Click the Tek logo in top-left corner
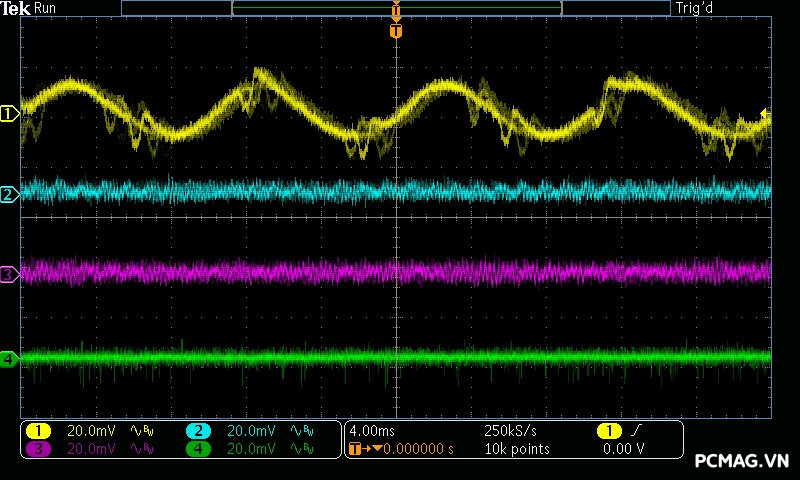Image resolution: width=800 pixels, height=480 pixels. 16,8
